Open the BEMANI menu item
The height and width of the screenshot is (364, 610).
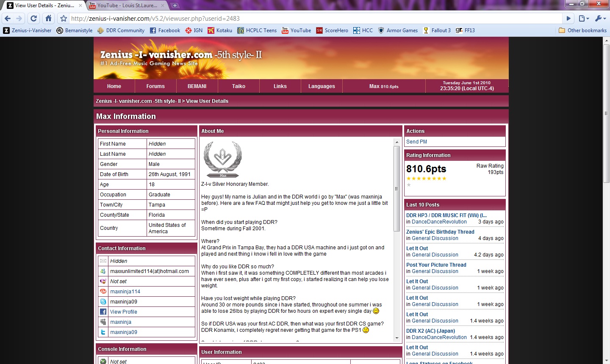point(197,86)
